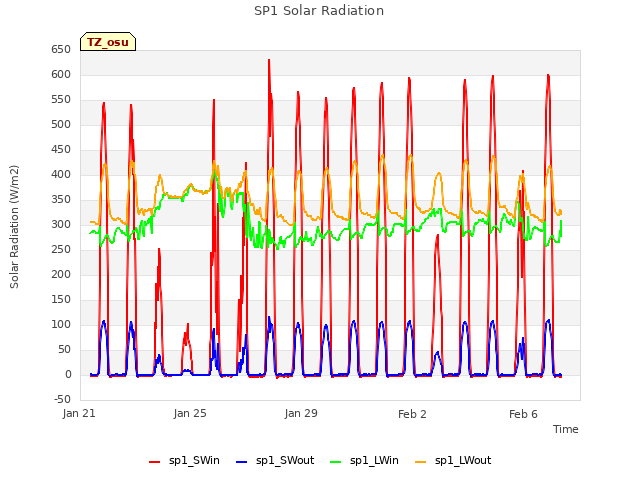Click the Jan 25 x-axis tick label
640x480 pixels.
[190, 413]
